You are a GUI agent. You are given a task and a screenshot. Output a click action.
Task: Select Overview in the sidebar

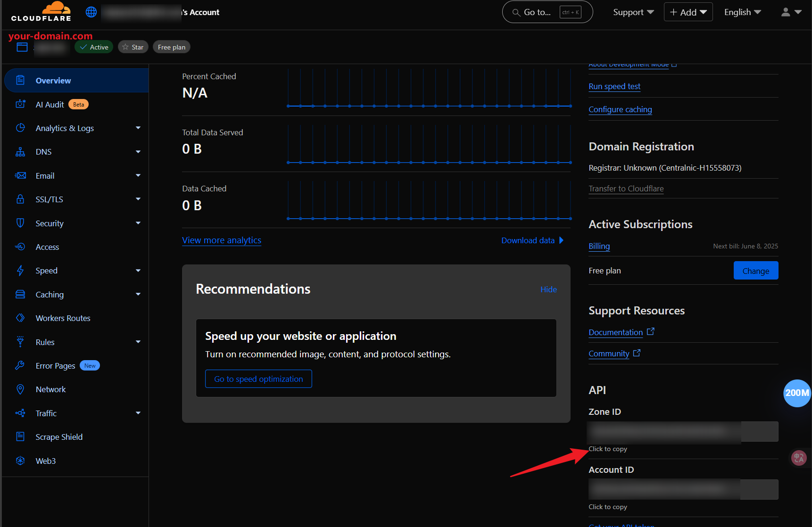pos(76,80)
